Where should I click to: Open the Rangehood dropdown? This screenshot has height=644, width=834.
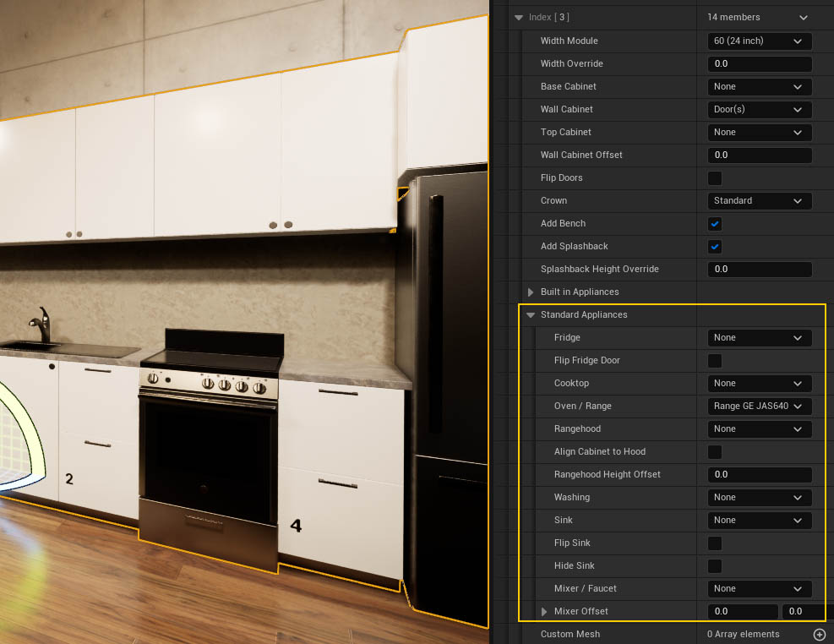click(x=759, y=429)
